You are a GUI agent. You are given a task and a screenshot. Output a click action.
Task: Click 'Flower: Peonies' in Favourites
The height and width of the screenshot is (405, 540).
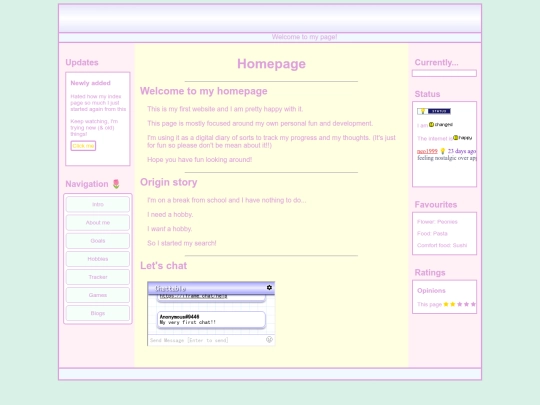pos(437,222)
